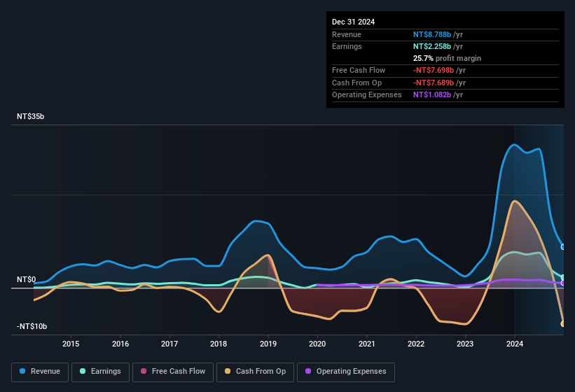575x392 pixels.
Task: Click the 2023 x-axis label
Action: tap(465, 344)
